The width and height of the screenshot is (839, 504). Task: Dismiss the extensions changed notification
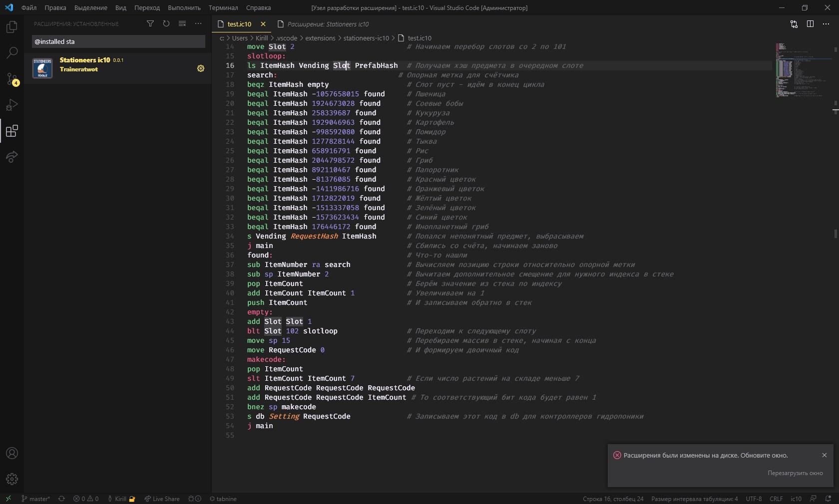pyautogui.click(x=825, y=455)
